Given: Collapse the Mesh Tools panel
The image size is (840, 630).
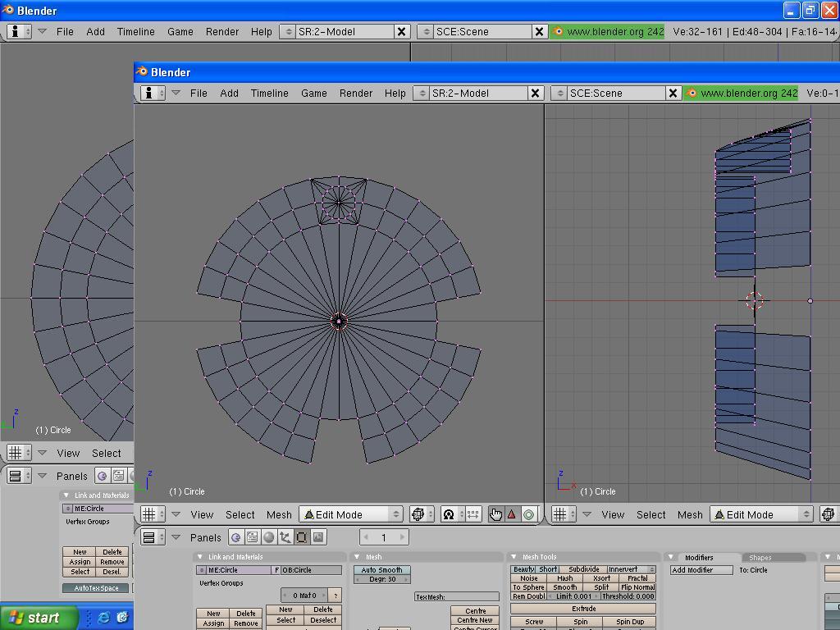Looking at the screenshot, I should pyautogui.click(x=514, y=557).
